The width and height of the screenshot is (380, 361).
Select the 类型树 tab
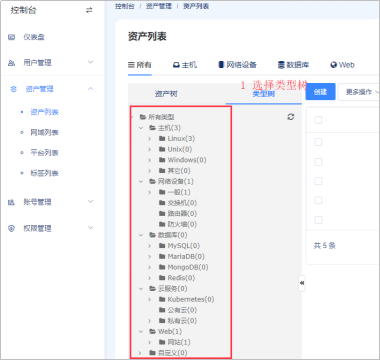click(264, 94)
